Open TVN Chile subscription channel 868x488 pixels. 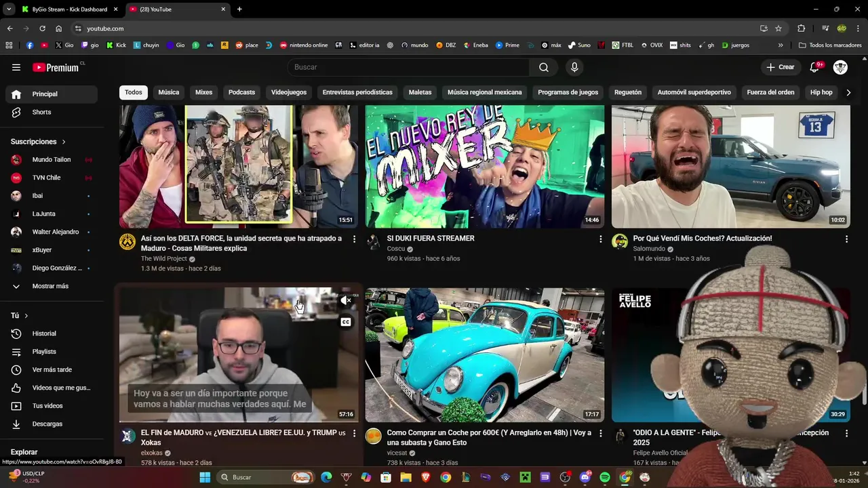52,178
